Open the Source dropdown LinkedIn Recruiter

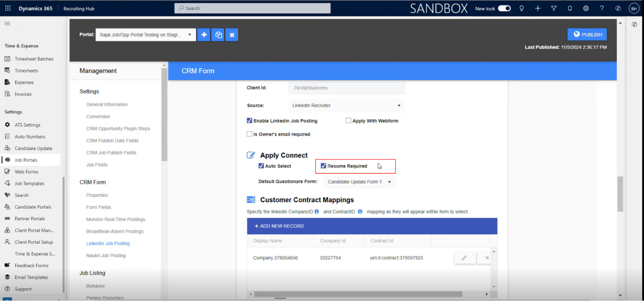[x=347, y=105]
